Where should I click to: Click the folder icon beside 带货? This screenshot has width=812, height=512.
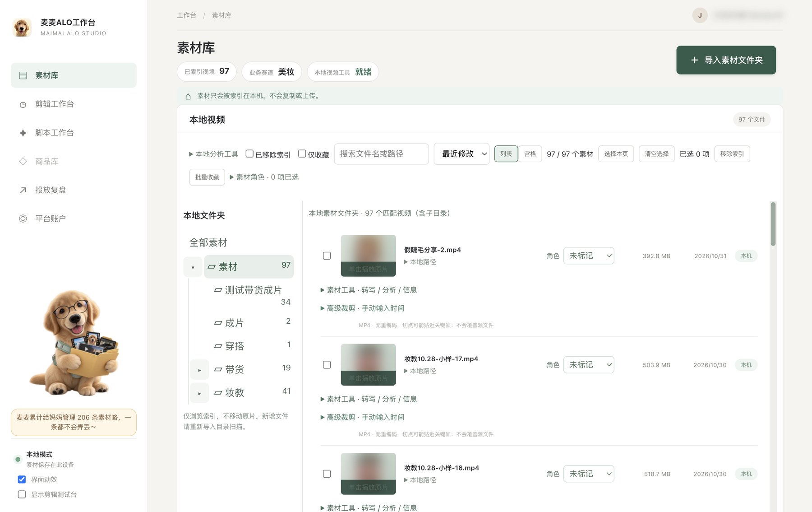coord(218,369)
